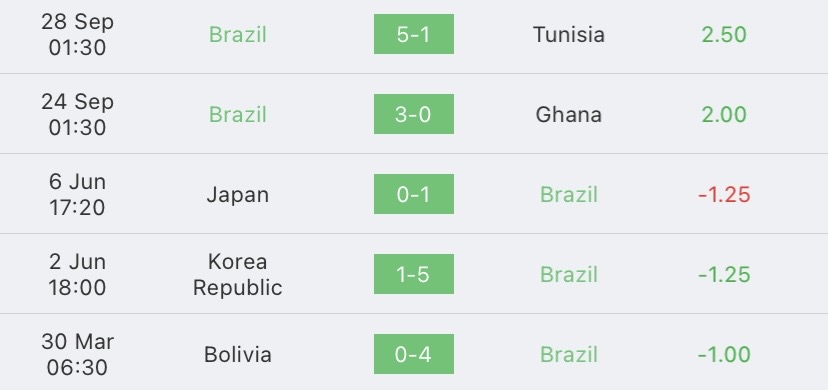
Task: Click the red -1.25 handicap value
Action: click(x=724, y=195)
